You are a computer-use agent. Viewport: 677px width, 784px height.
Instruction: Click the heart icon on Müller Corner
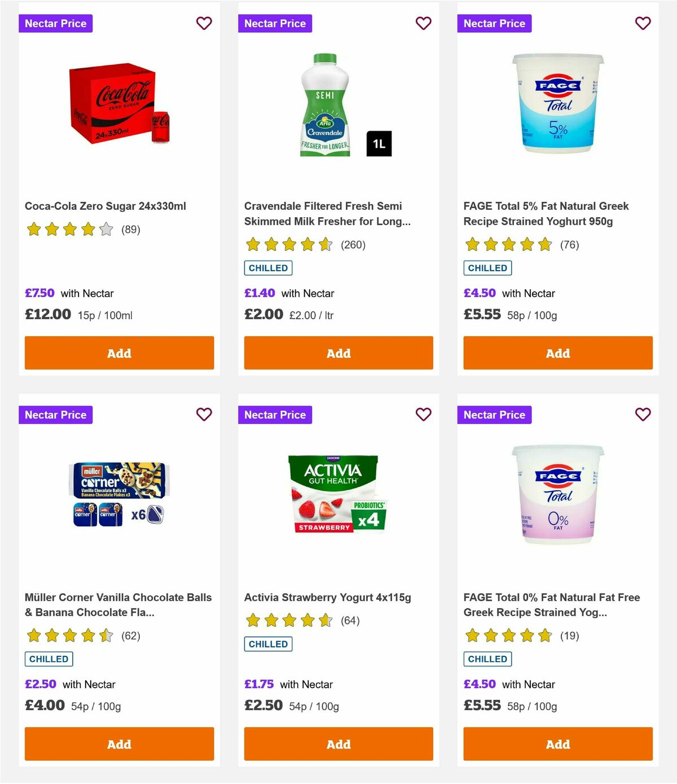(x=204, y=415)
